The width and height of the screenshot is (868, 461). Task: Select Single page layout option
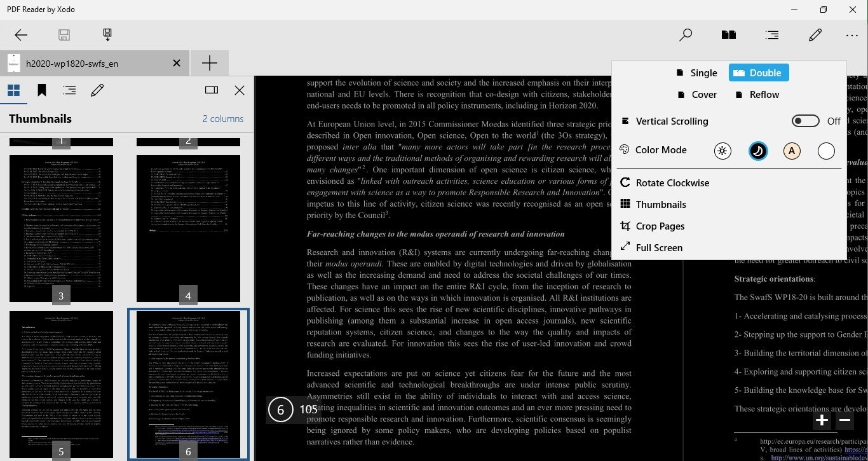697,73
